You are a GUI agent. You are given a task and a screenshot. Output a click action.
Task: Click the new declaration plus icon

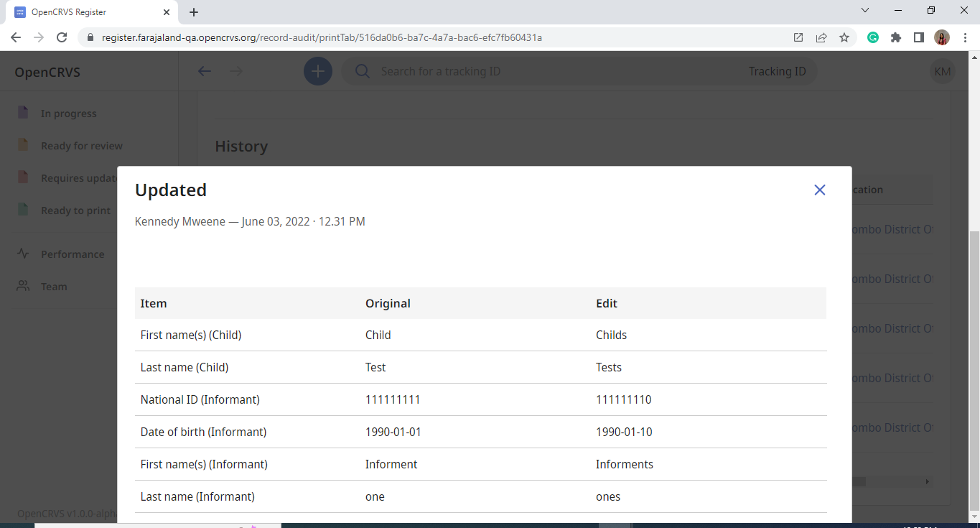317,70
